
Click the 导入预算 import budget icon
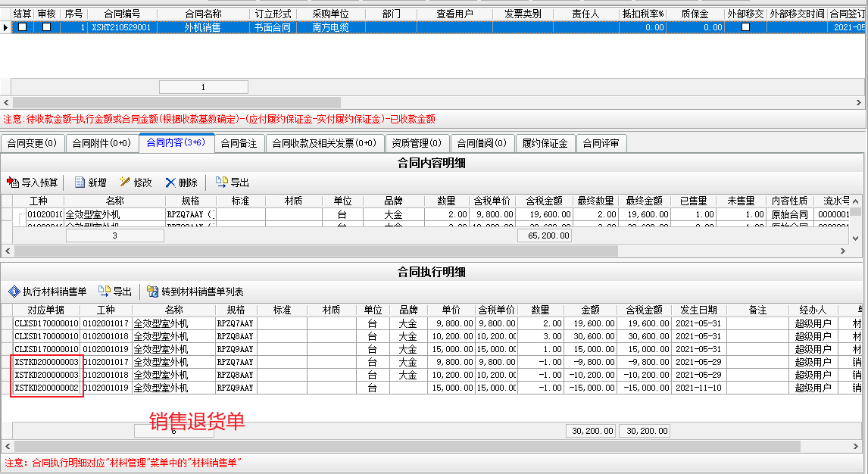click(x=11, y=182)
